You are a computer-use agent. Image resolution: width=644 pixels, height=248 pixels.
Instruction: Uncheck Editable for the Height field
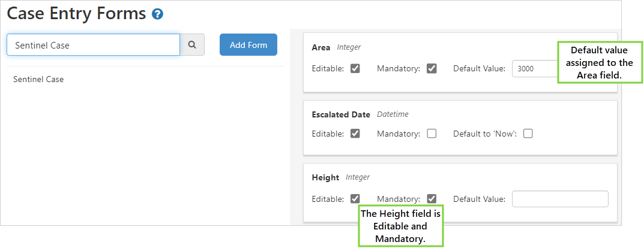pos(355,199)
